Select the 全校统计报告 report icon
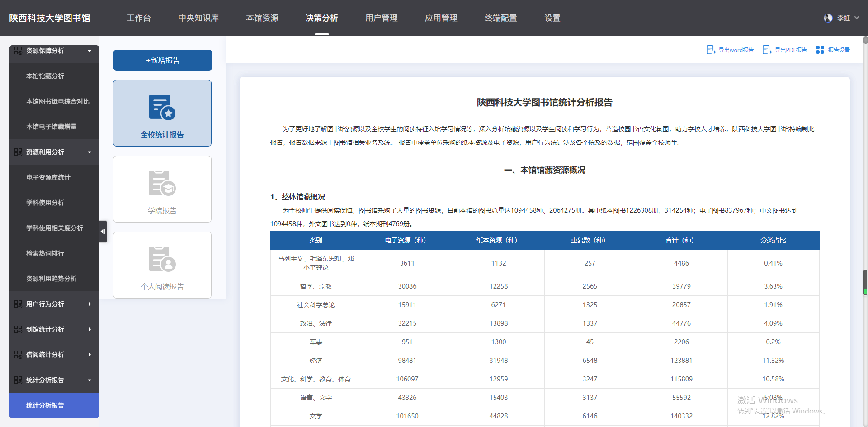The height and width of the screenshot is (427, 868). point(162,107)
